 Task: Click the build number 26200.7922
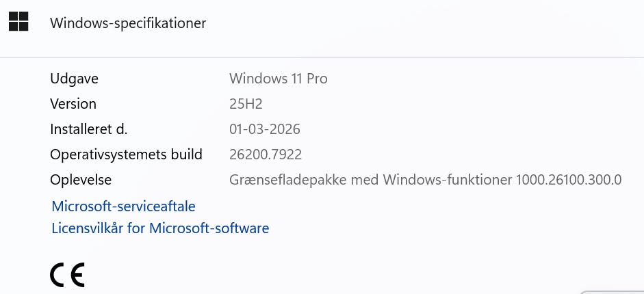pyautogui.click(x=265, y=155)
